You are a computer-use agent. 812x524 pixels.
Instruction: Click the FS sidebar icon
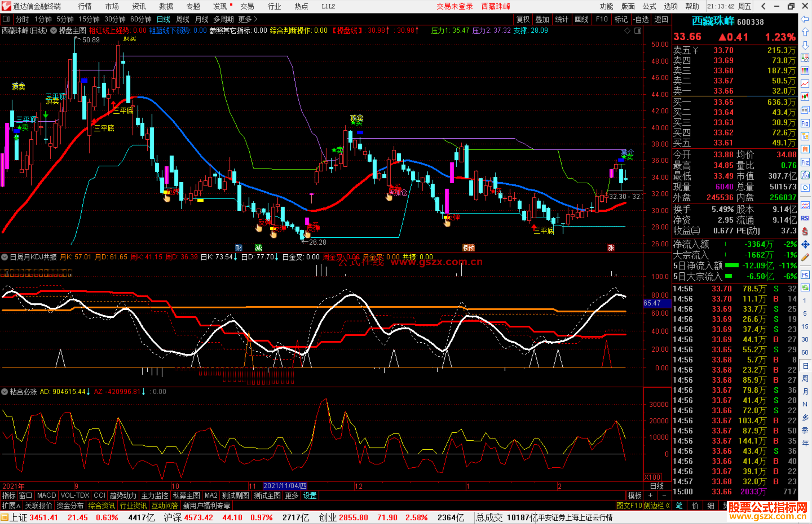pyautogui.click(x=805, y=275)
